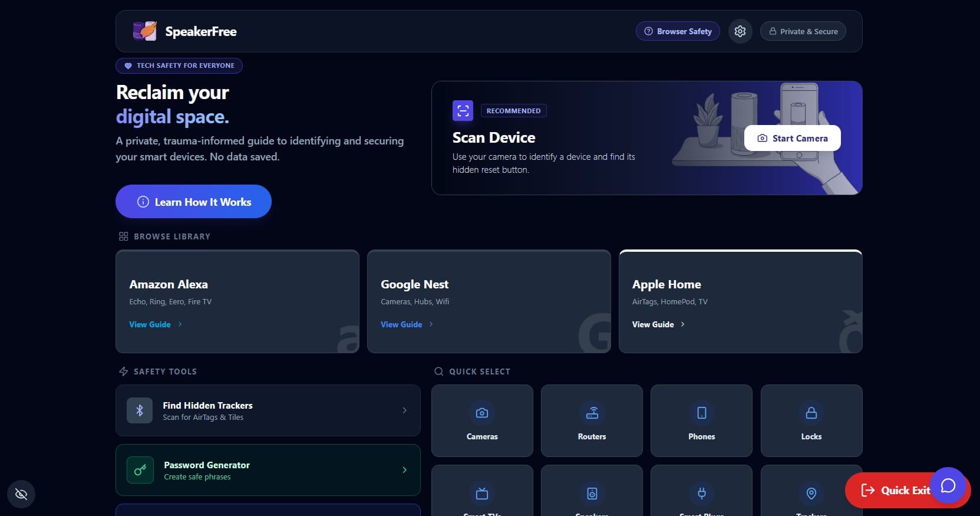This screenshot has width=980, height=516.
Task: Expand the Password Generator chevron
Action: (404, 470)
